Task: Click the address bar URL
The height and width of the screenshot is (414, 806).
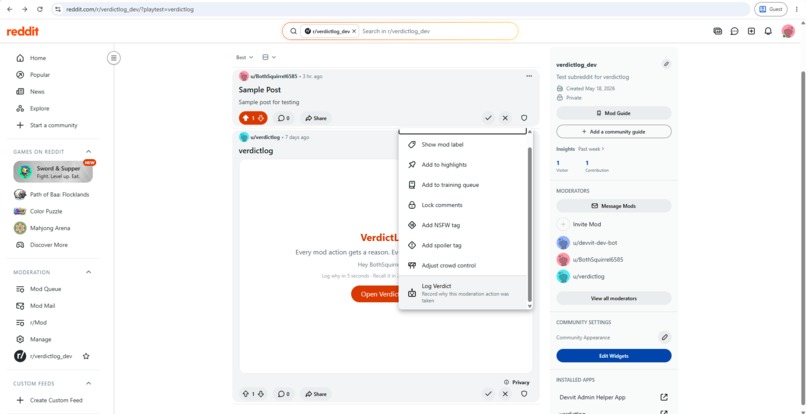Action: coord(130,9)
